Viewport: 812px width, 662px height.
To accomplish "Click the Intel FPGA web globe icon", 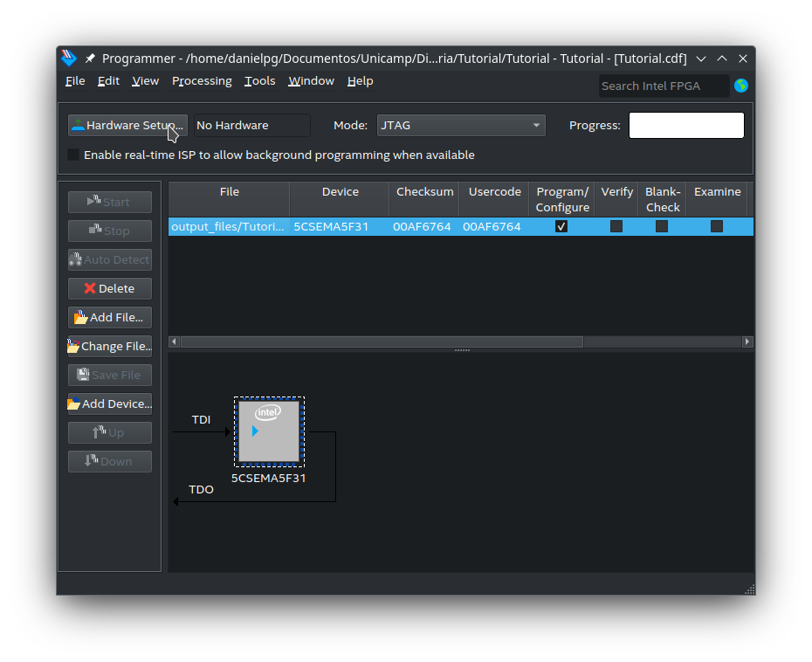I will coord(741,86).
